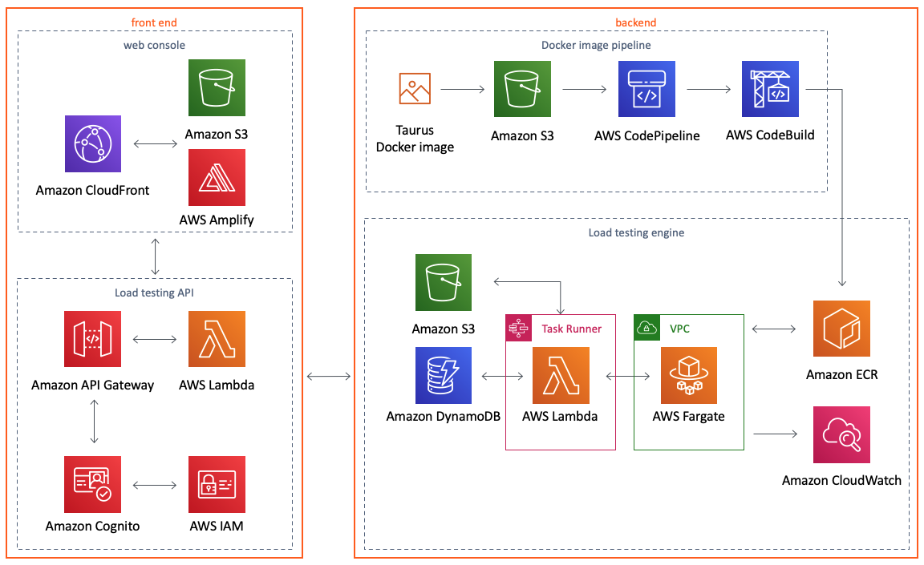Viewport: 924px width, 565px height.
Task: Click the 'backend' title text
Action: tap(636, 22)
